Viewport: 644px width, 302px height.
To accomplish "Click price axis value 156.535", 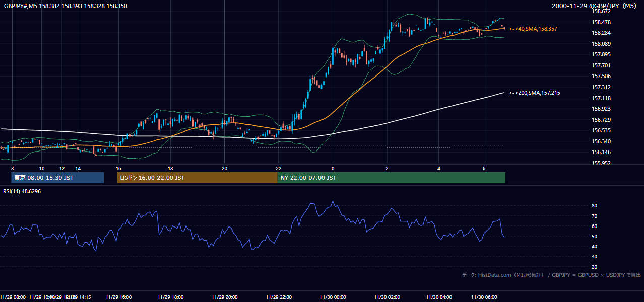I will 602,130.
